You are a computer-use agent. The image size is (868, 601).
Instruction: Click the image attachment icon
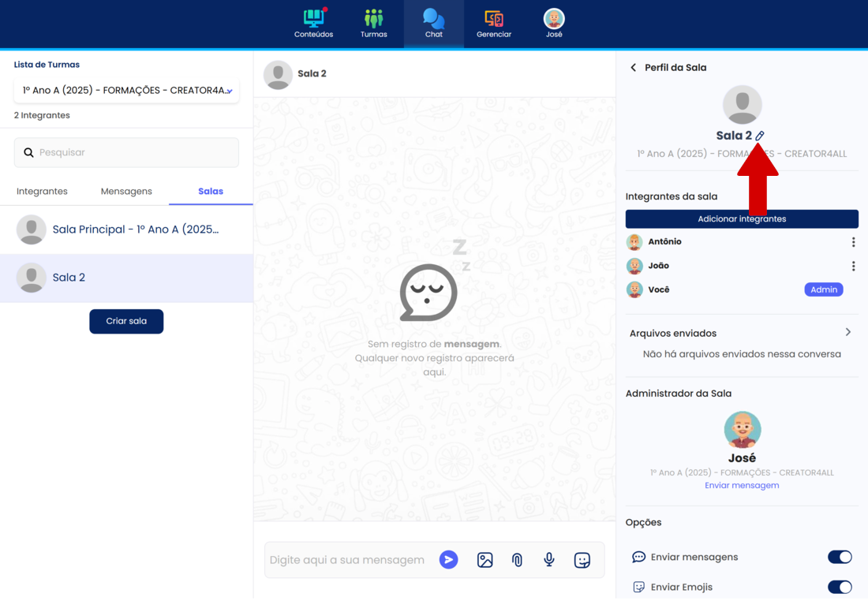click(485, 560)
